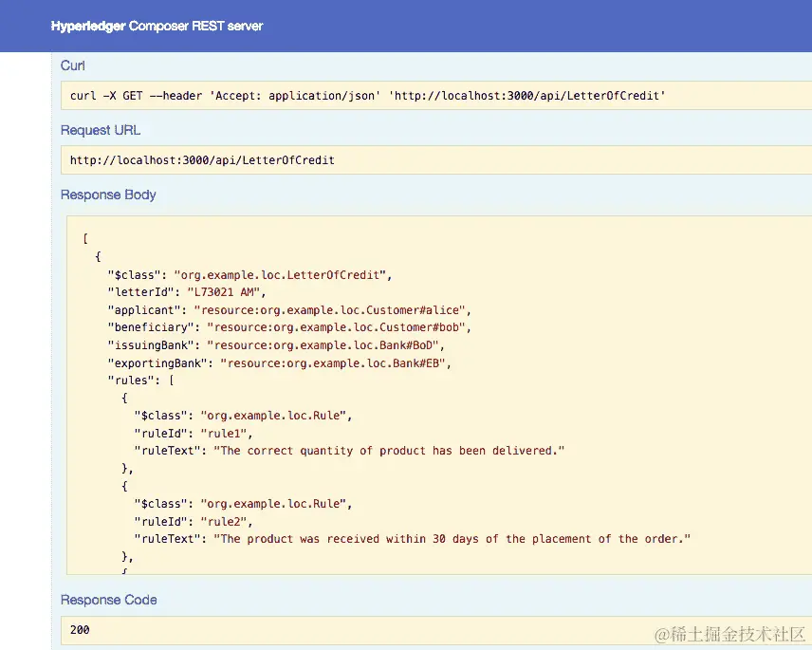Screen dimensions: 812x650
Task: Click the first "$class": "org.example.loc.Rule" line
Action: coord(243,416)
